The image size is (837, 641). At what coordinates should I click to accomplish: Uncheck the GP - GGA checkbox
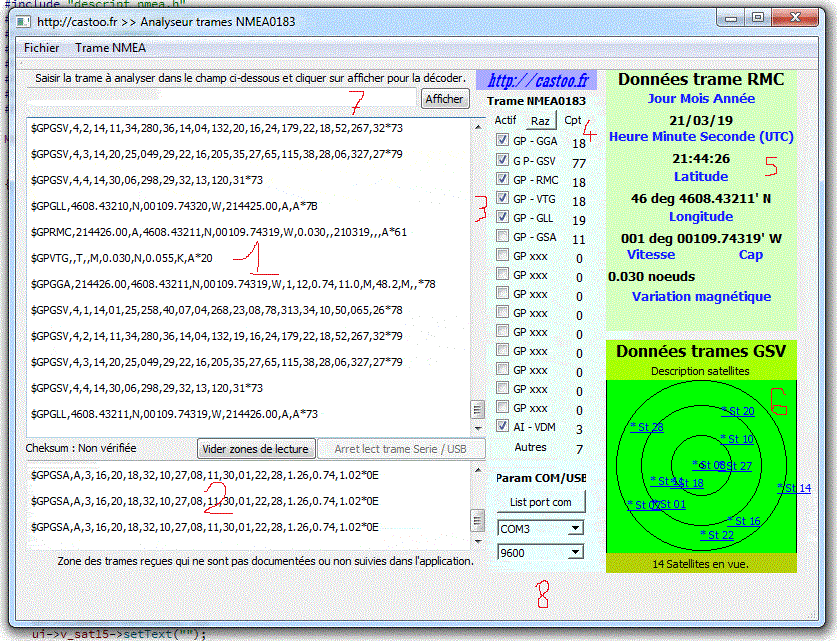(502, 140)
